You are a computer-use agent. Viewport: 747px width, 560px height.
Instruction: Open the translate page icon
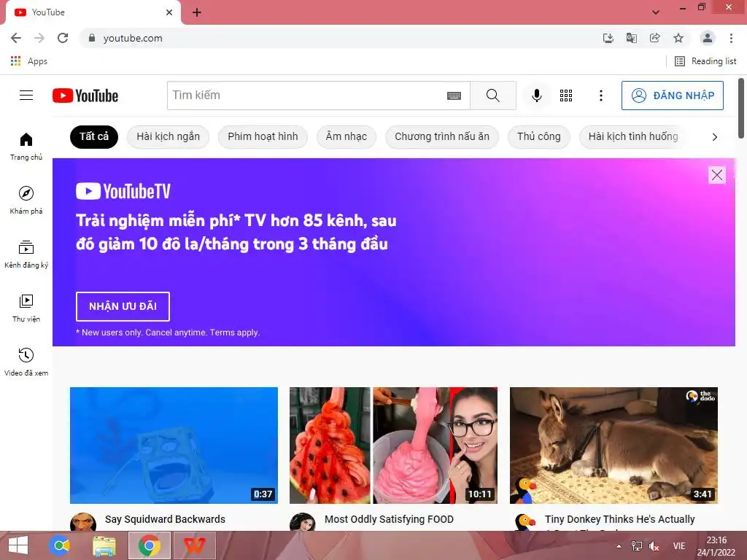631,38
